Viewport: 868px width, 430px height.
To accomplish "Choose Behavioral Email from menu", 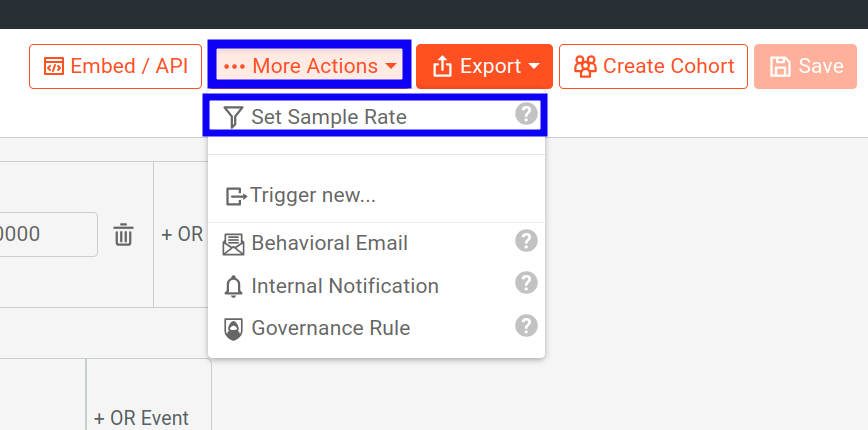I will pyautogui.click(x=329, y=243).
